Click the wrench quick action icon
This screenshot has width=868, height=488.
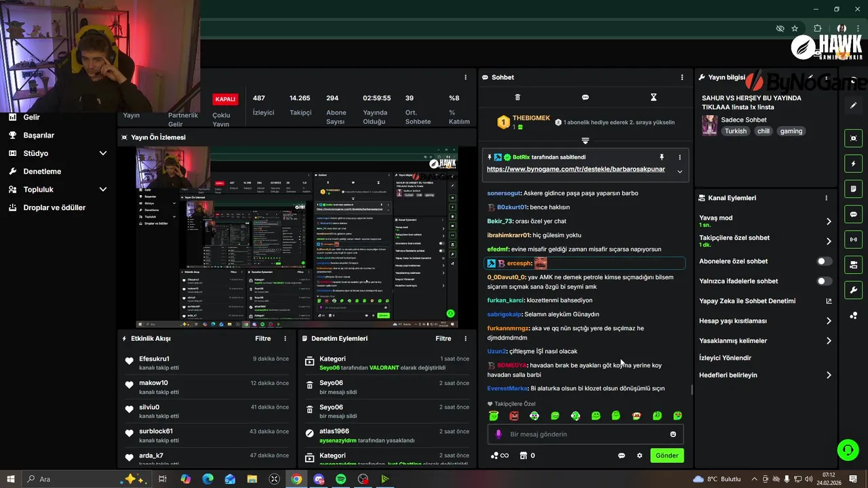[x=854, y=290]
